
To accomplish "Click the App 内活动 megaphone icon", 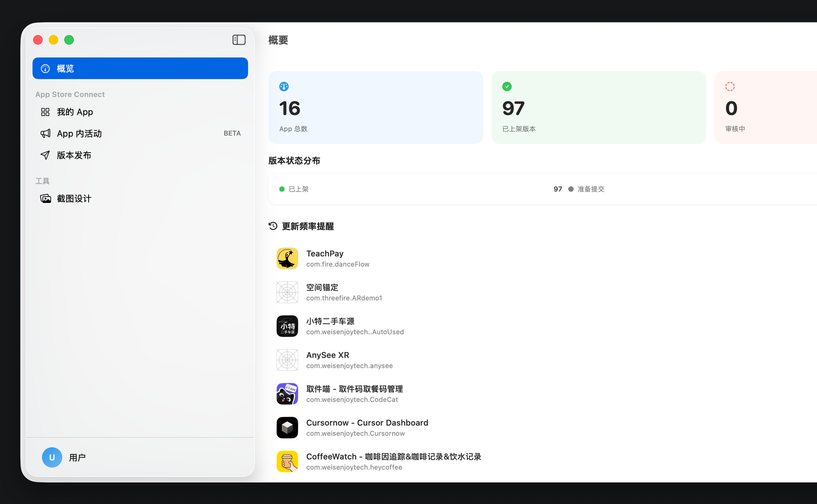I will point(45,134).
